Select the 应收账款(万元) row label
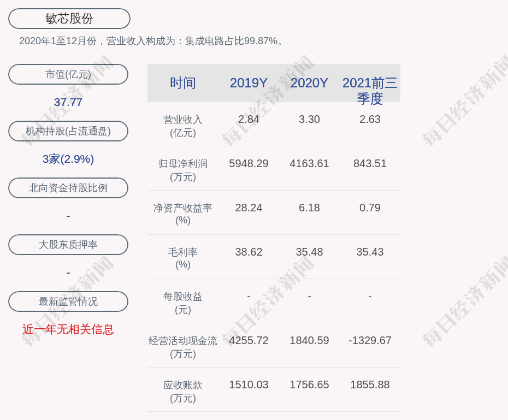508x420 pixels. [183, 391]
